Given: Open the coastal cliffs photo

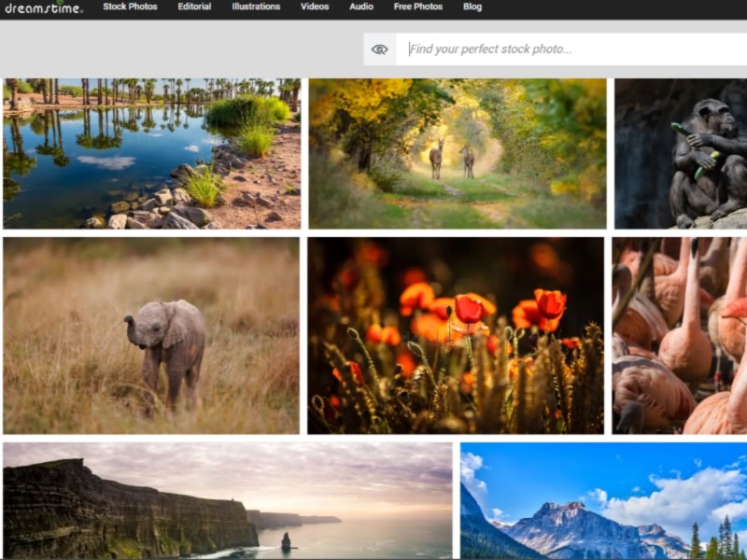Looking at the screenshot, I should 228,501.
